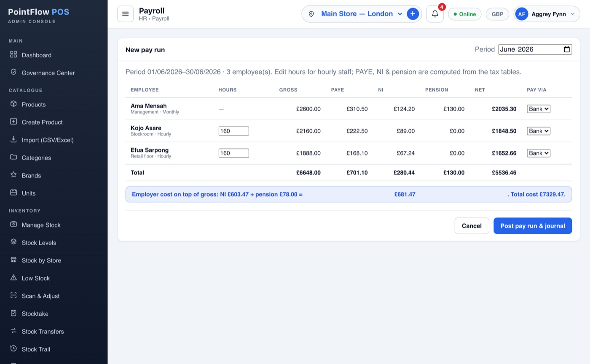Click the Stock Trail history icon

(x=13, y=349)
